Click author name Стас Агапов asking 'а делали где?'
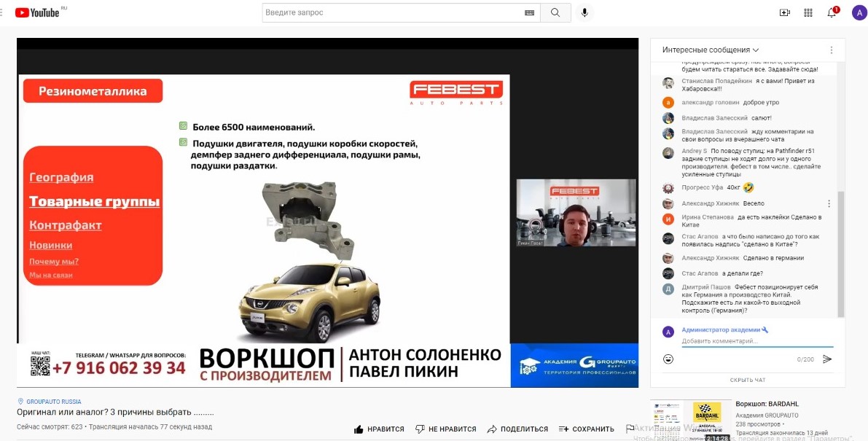This screenshot has height=441, width=868. [x=700, y=273]
